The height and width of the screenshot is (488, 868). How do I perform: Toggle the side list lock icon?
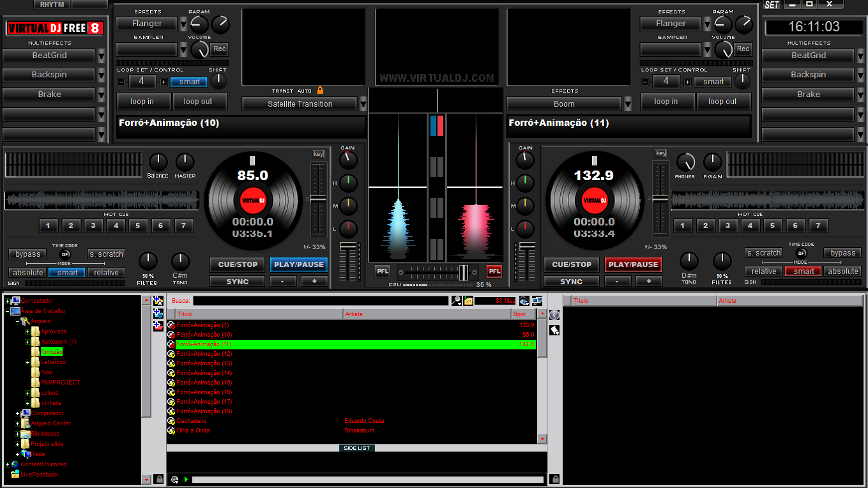click(554, 479)
